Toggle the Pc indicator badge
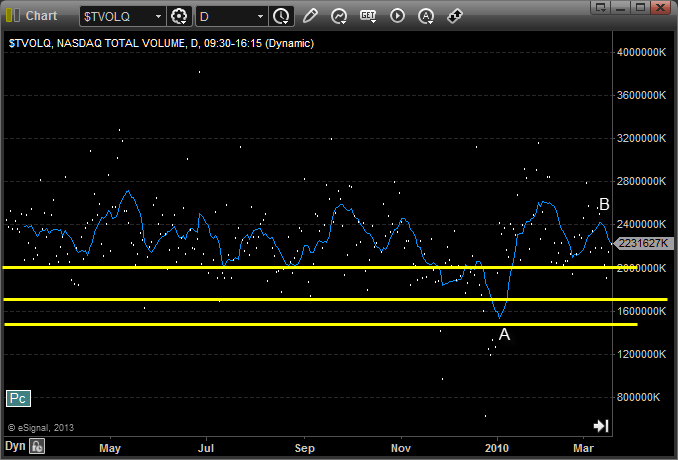The image size is (678, 460). (18, 398)
